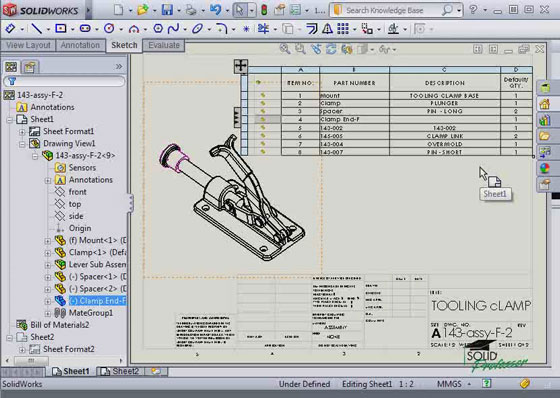The image size is (560, 398).
Task: Select the Corner Rectangle tool
Action: pos(61,28)
